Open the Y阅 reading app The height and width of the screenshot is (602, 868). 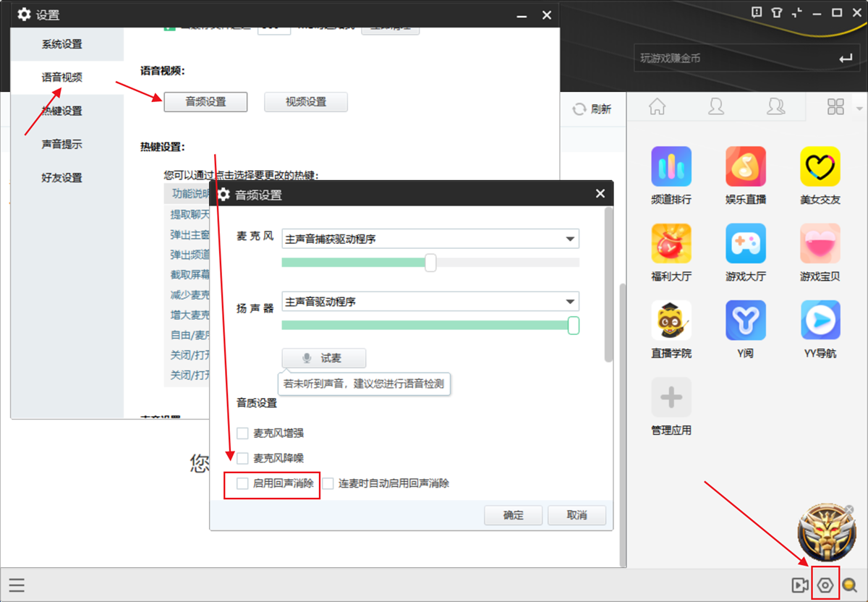746,321
